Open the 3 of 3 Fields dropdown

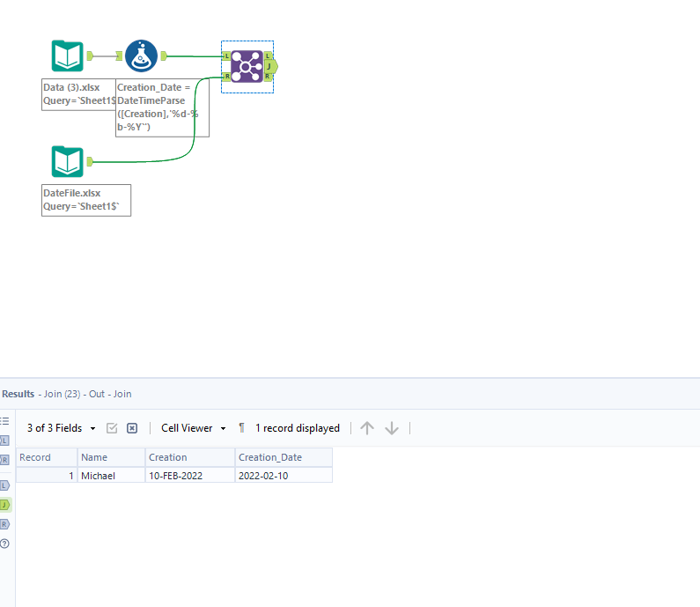tap(61, 428)
